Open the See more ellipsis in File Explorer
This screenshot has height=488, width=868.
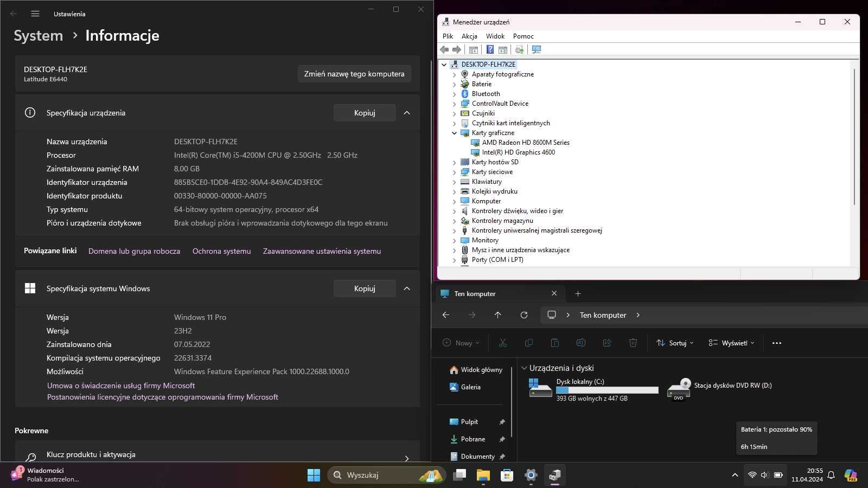point(777,343)
